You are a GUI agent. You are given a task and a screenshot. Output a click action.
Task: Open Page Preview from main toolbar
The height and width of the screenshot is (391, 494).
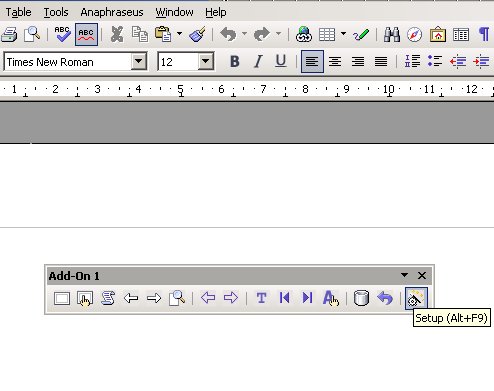point(32,34)
